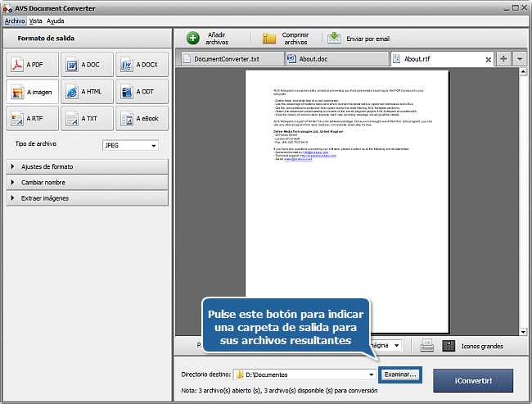The width and height of the screenshot is (532, 404).
Task: Click scroll down arrow of preview
Action: [523, 332]
